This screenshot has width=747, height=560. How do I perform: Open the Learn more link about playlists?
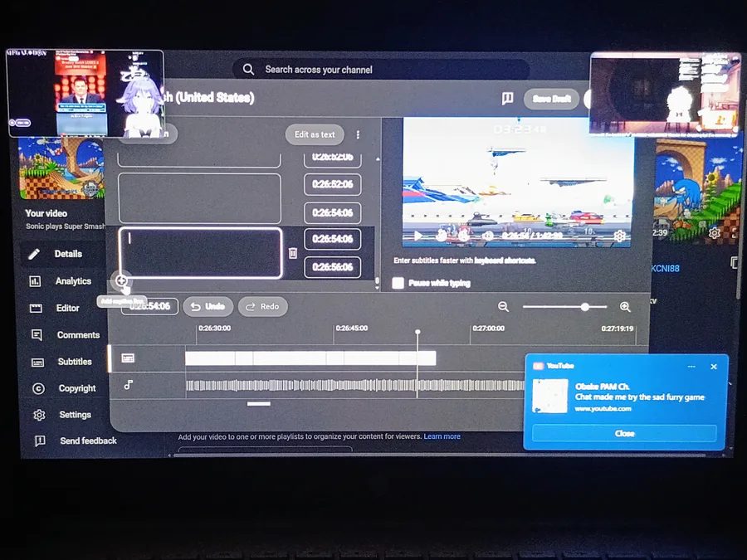(x=442, y=436)
